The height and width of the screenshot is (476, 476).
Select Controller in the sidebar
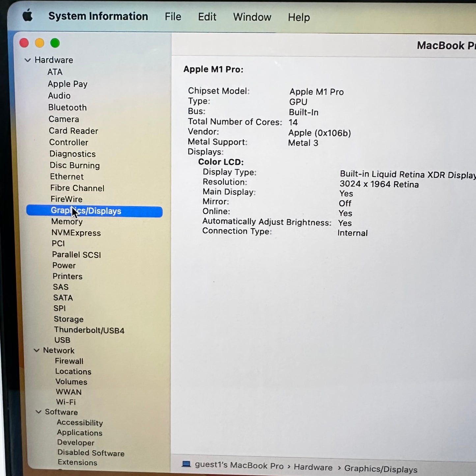(69, 142)
